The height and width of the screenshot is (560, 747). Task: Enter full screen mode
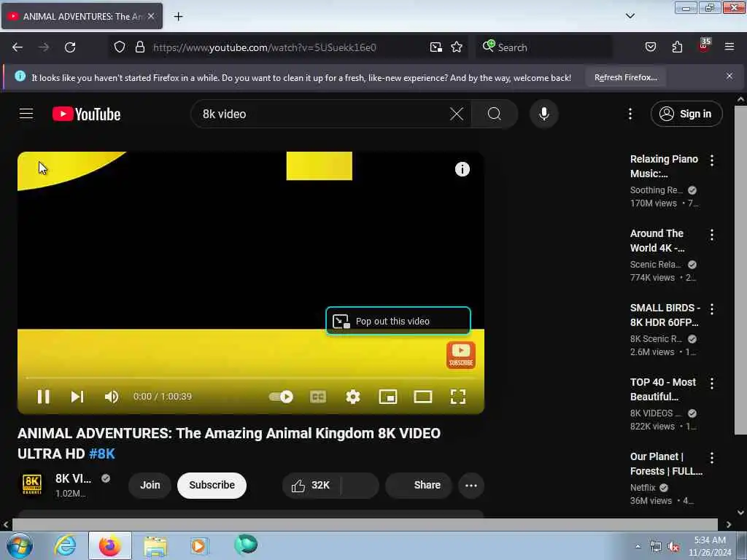point(458,397)
